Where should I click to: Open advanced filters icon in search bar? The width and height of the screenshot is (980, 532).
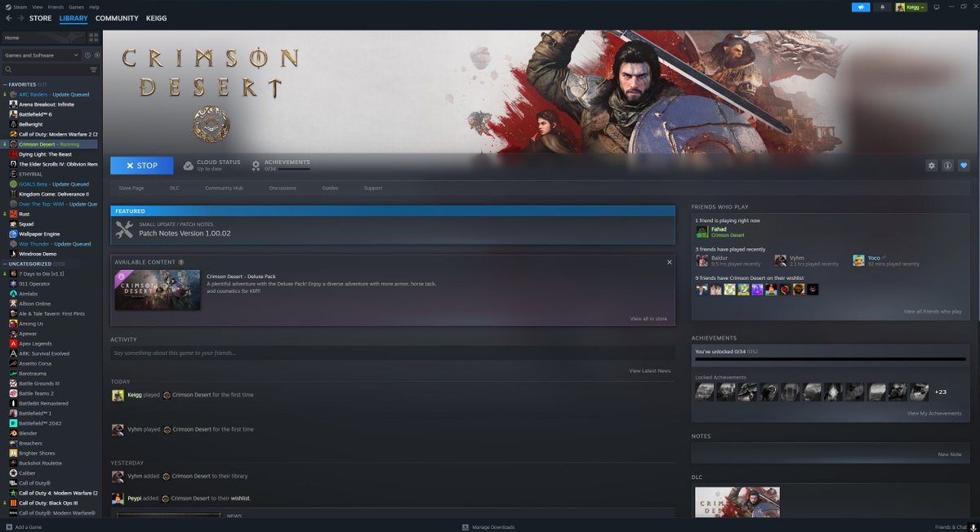point(93,69)
